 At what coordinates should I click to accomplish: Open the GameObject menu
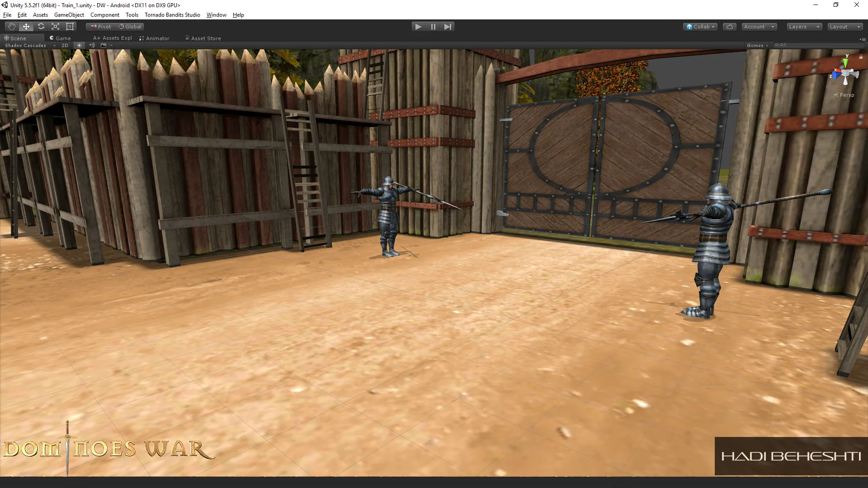69,15
